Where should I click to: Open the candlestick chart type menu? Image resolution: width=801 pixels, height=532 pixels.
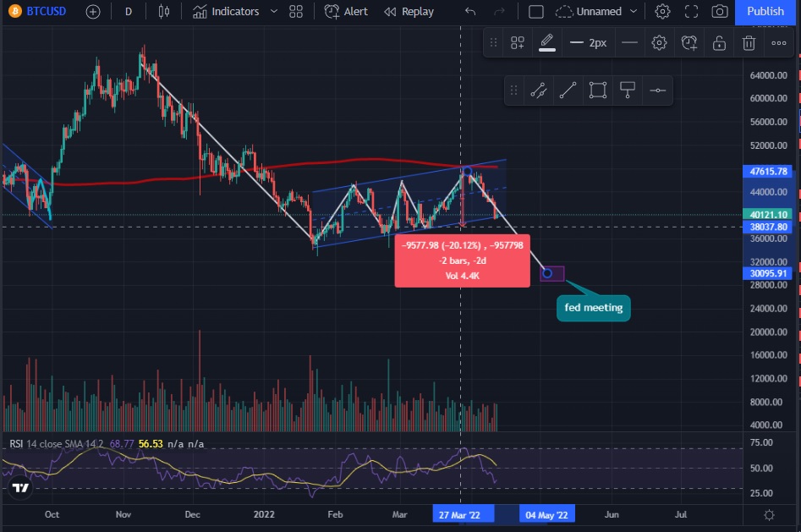tap(164, 11)
